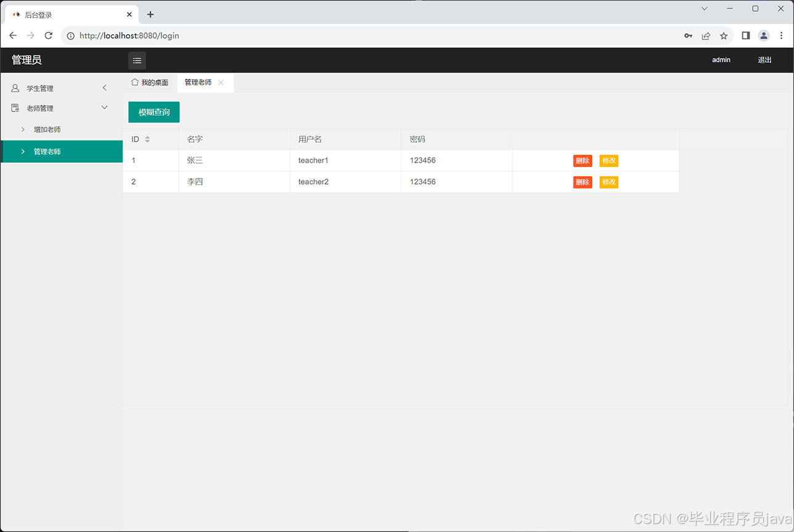The width and height of the screenshot is (794, 532).
Task: Click the 123456 password in 张三's row
Action: tap(457, 161)
